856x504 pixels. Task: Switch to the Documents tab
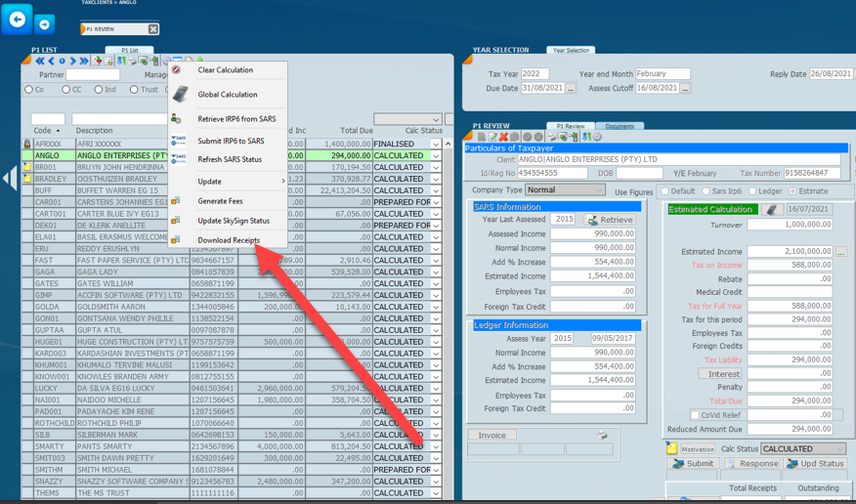click(x=620, y=126)
